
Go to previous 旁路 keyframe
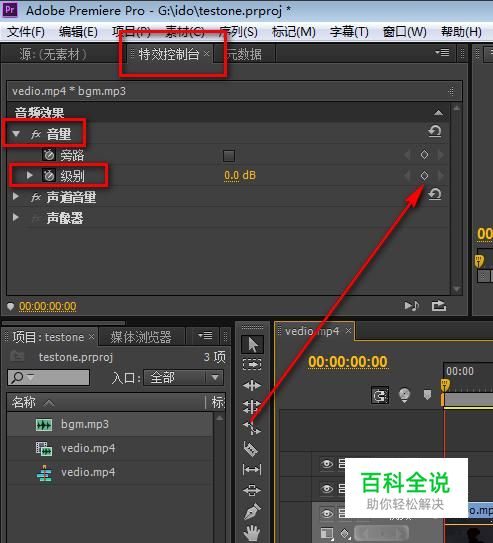[407, 155]
